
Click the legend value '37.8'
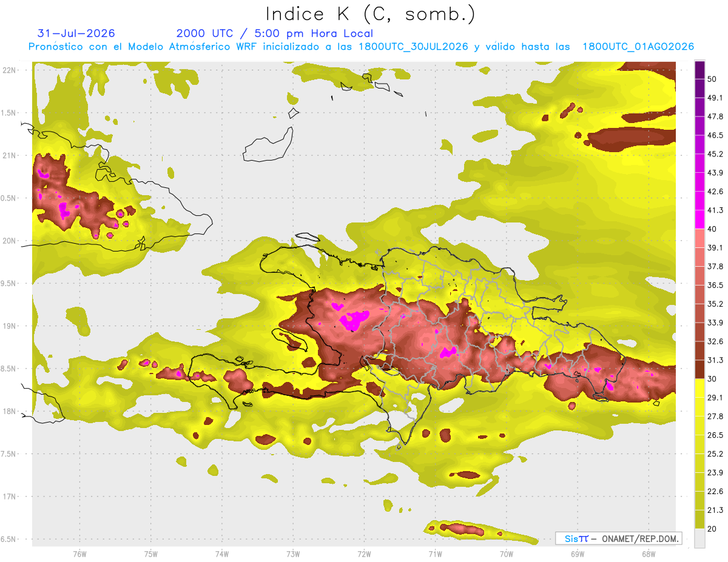tap(715, 267)
